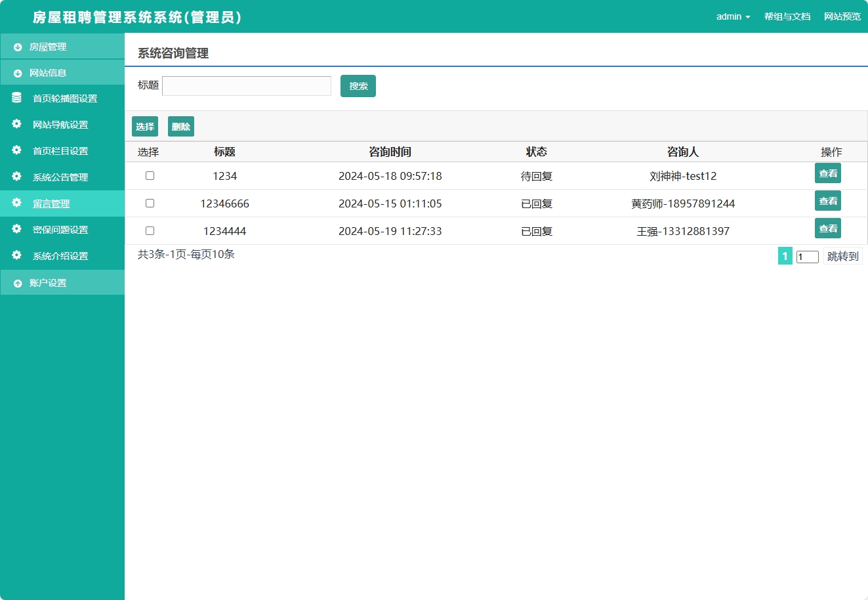This screenshot has height=600, width=868.
Task: Tick the checkbox next to 12346666
Action: click(150, 203)
